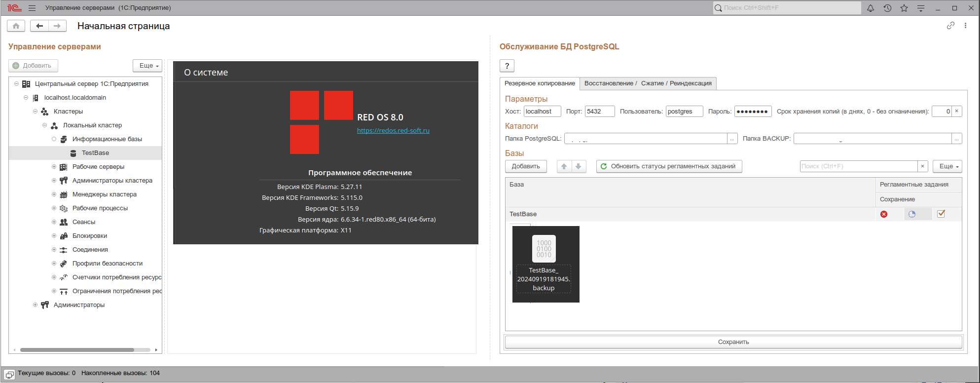Select Счетчики потребления ресурсов item
Viewport: 980px width, 383px height.
pyautogui.click(x=117, y=277)
